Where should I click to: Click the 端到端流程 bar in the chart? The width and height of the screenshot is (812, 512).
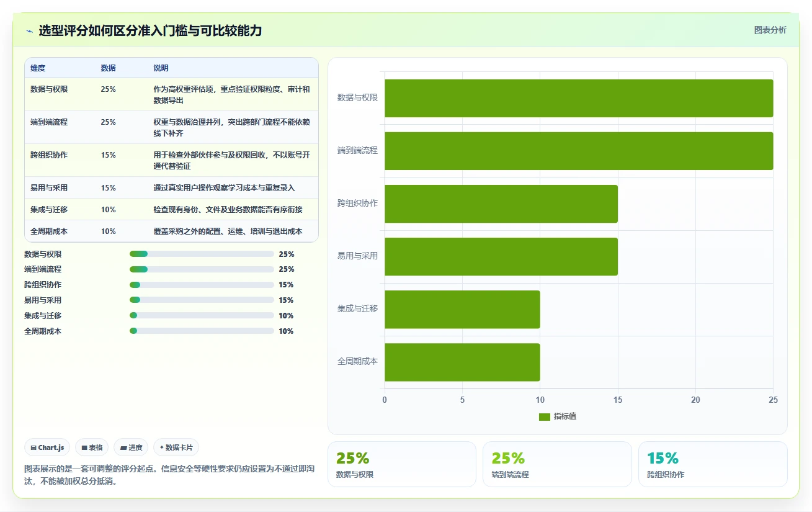pos(579,151)
